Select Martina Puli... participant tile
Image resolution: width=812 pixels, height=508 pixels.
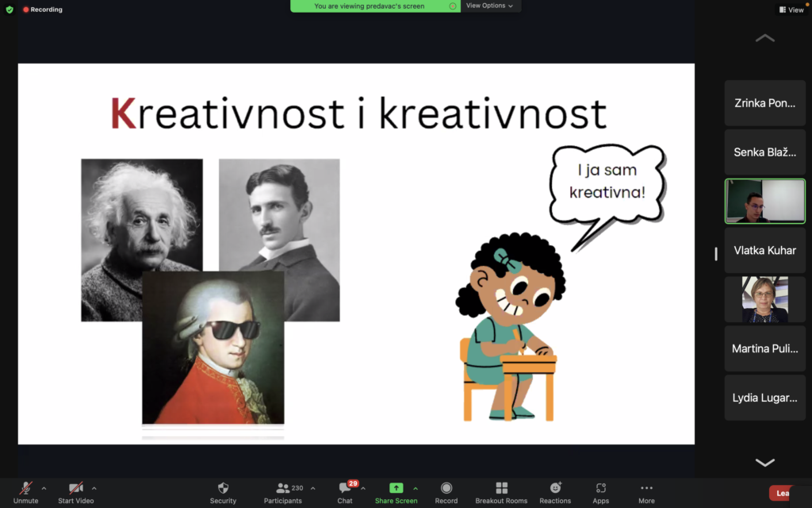[x=765, y=348]
